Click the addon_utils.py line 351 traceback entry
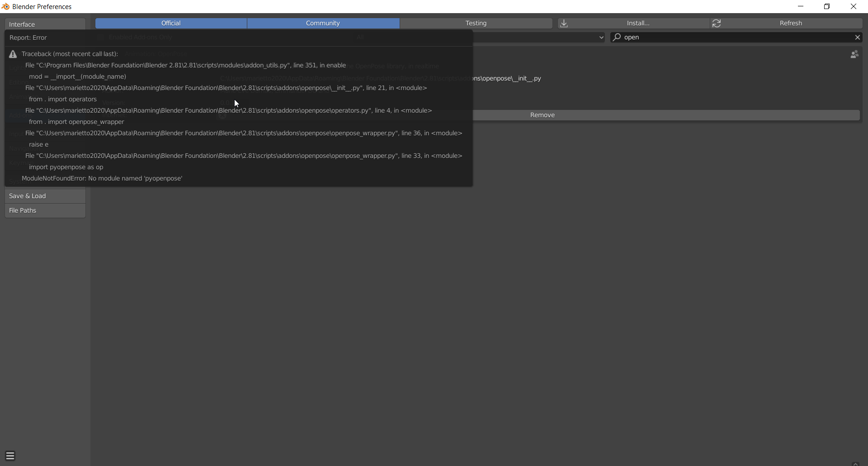Viewport: 868px width, 466px height. click(x=186, y=65)
